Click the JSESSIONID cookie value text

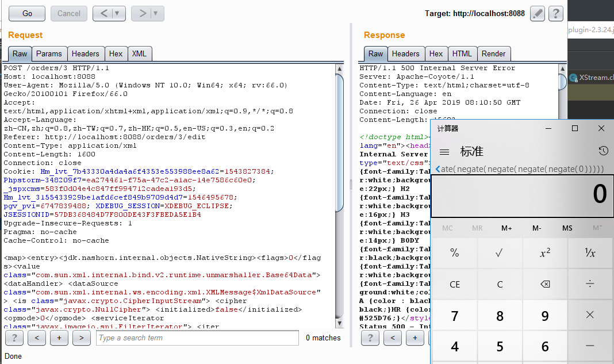128,214
